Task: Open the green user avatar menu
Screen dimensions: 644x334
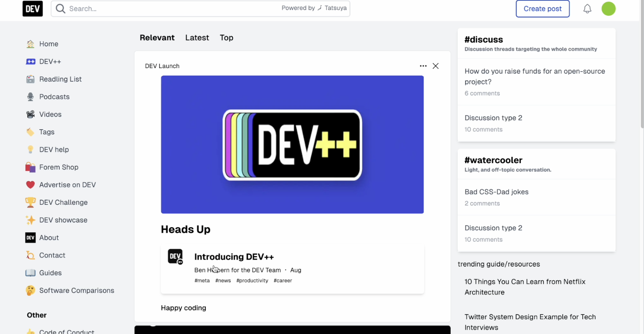Action: click(608, 9)
